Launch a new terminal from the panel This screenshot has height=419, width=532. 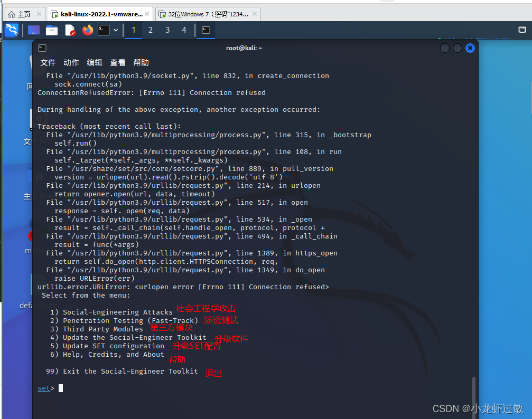(x=104, y=30)
